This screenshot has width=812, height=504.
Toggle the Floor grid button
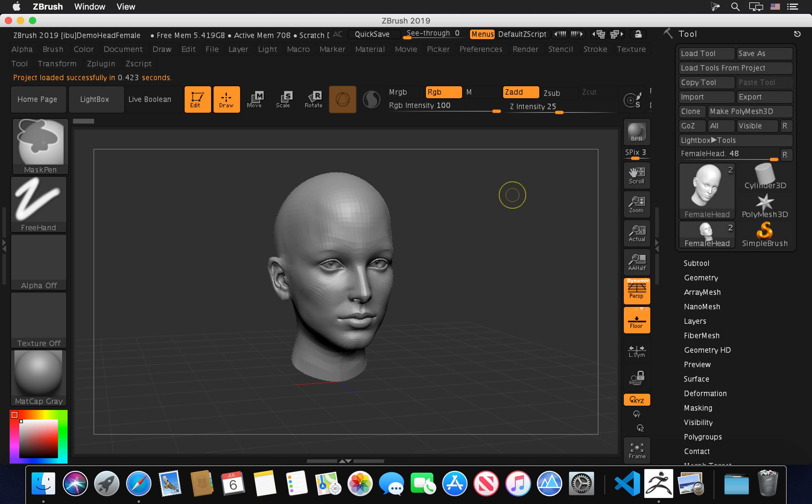pos(636,320)
